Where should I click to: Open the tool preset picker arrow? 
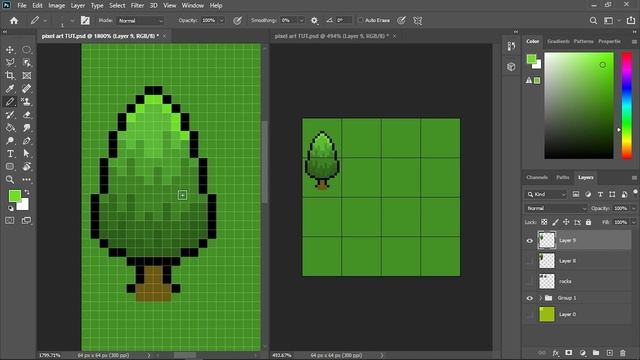tap(45, 20)
